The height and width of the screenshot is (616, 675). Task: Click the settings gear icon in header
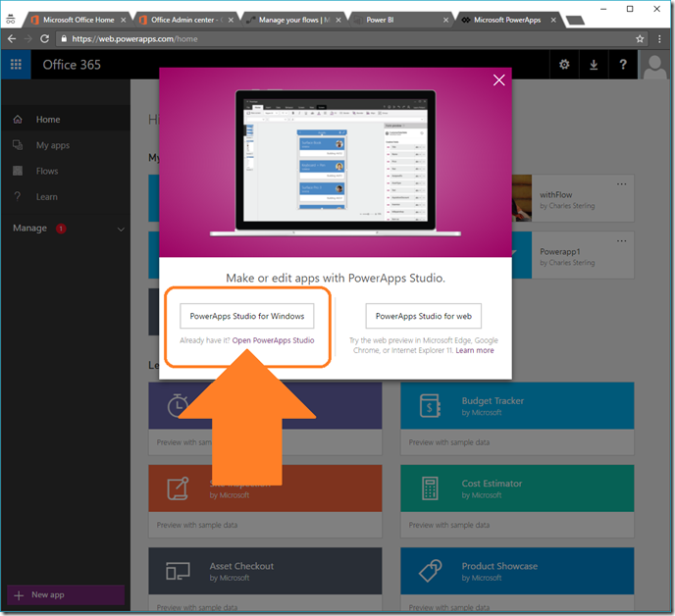pyautogui.click(x=564, y=65)
